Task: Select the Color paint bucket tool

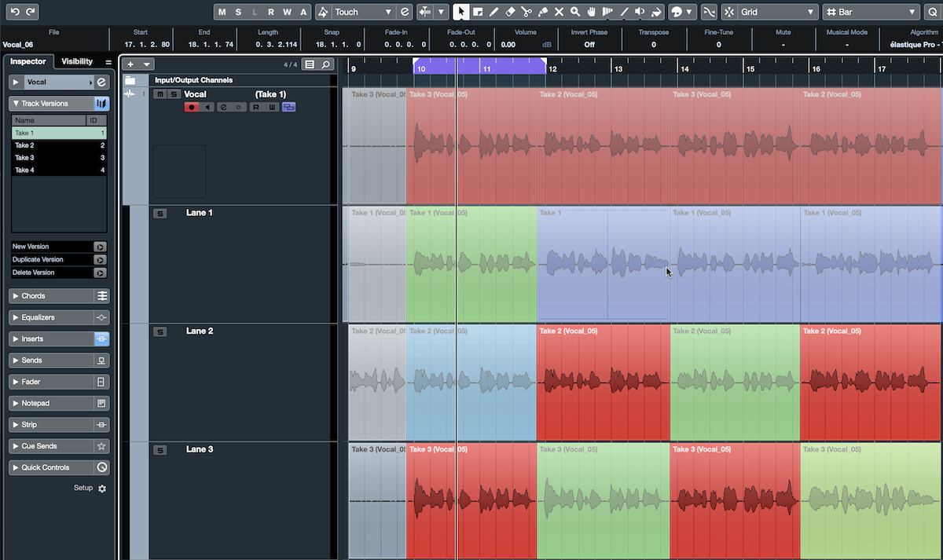Action: click(656, 12)
